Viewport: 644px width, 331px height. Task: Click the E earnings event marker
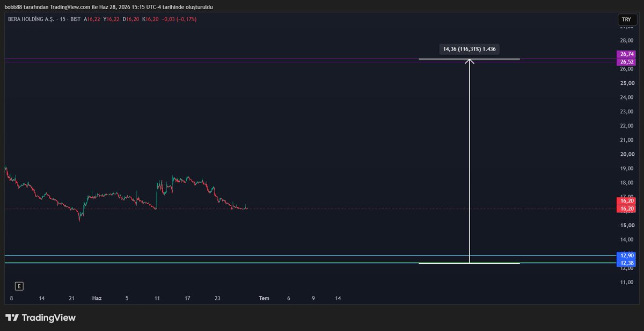19,286
